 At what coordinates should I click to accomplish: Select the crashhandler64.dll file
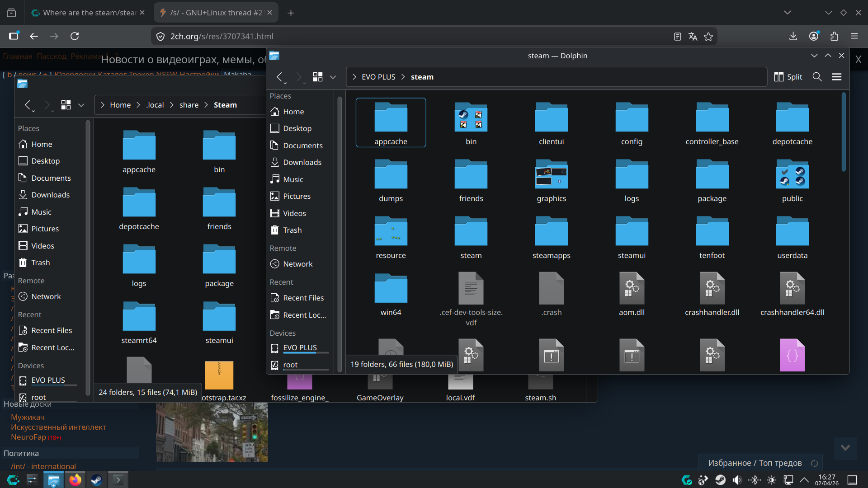(792, 293)
